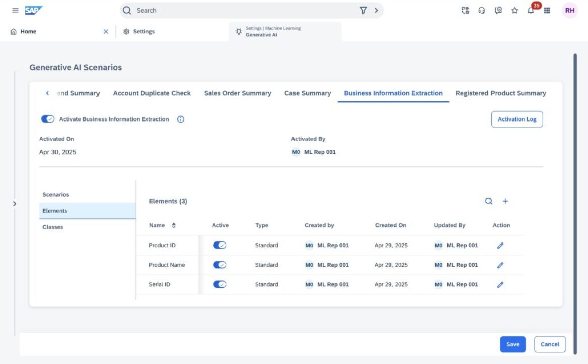The width and height of the screenshot is (588, 364).
Task: Sort the table by Name column
Action: pos(174,226)
